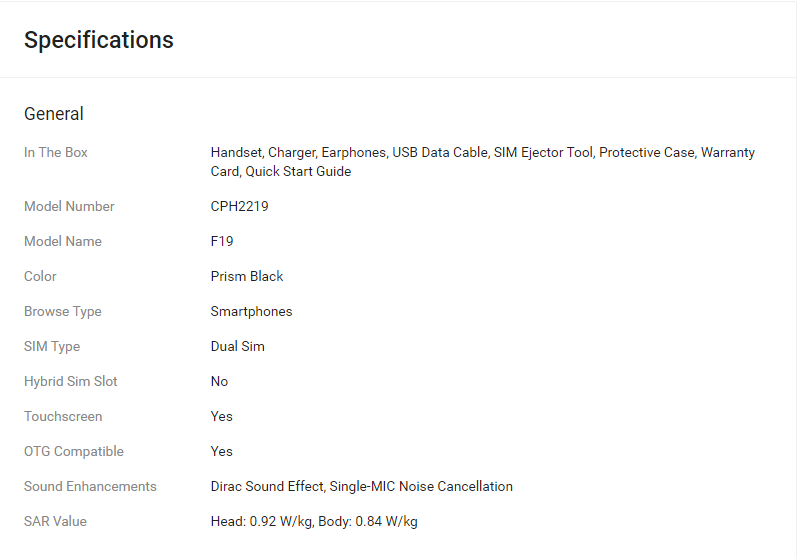The height and width of the screenshot is (559, 800).
Task: Select the Smartphones value text
Action: 252,312
